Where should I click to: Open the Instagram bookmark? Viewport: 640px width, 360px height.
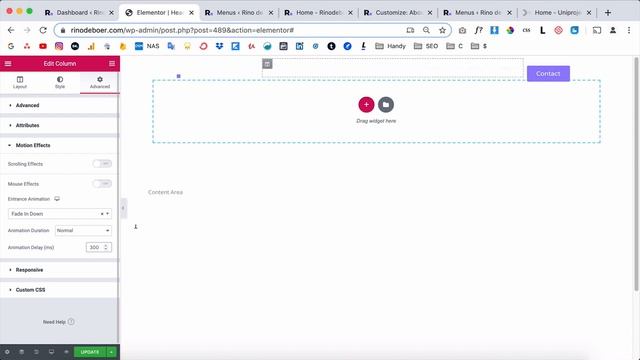(59, 46)
